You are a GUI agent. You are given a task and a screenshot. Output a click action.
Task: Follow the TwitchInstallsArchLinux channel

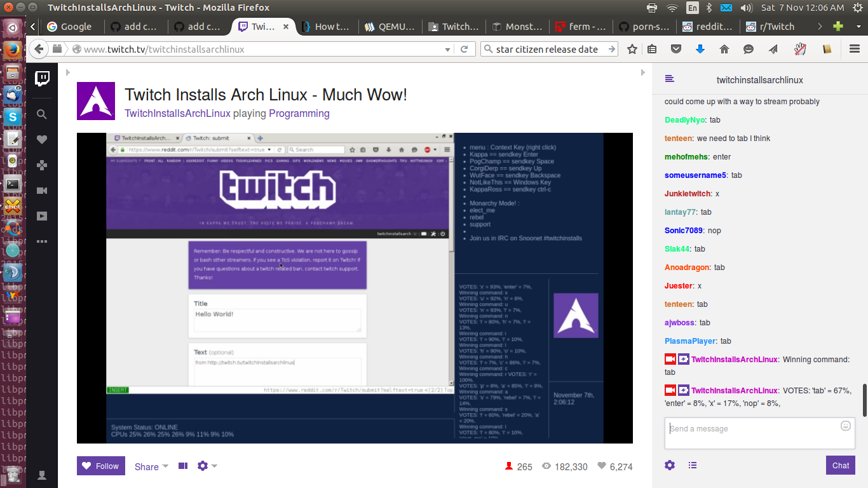click(x=101, y=466)
